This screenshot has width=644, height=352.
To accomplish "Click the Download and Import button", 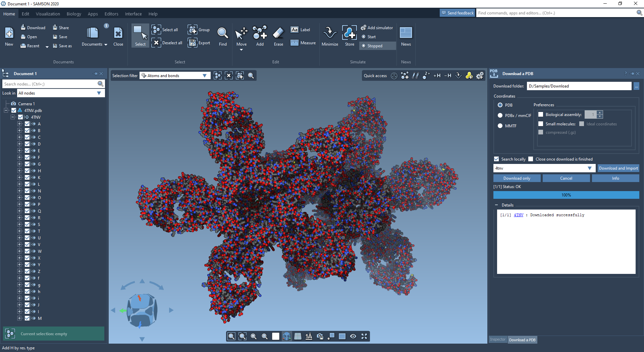I will click(x=618, y=168).
